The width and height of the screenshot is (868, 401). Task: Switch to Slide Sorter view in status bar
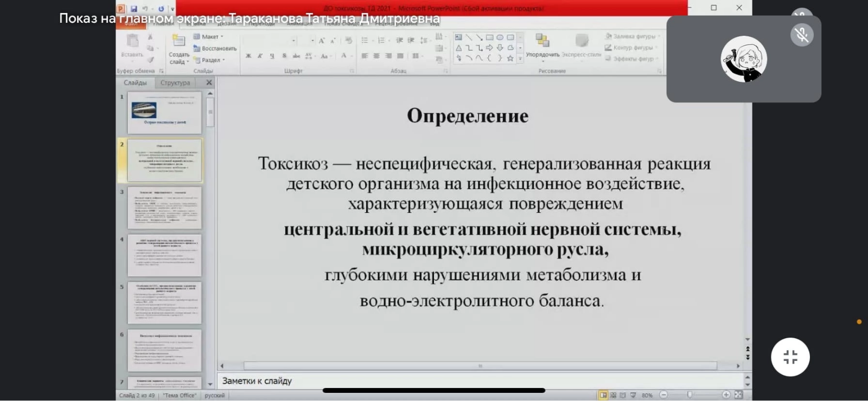613,395
